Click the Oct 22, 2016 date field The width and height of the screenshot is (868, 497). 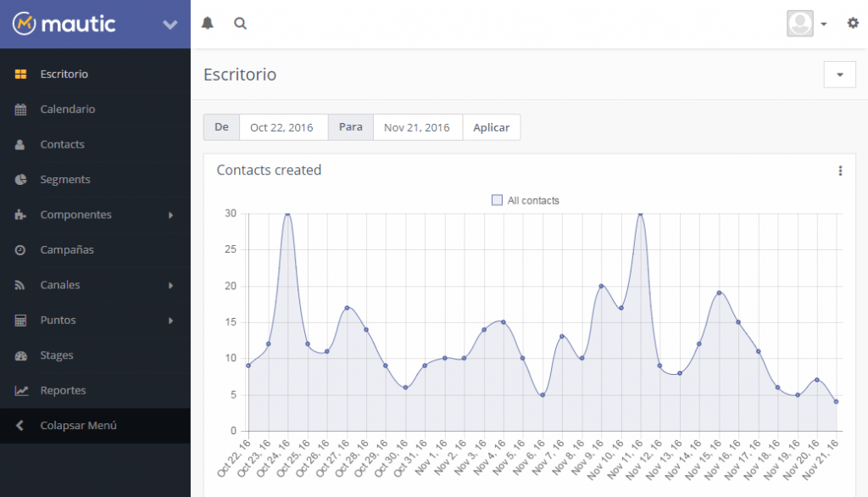(x=283, y=127)
